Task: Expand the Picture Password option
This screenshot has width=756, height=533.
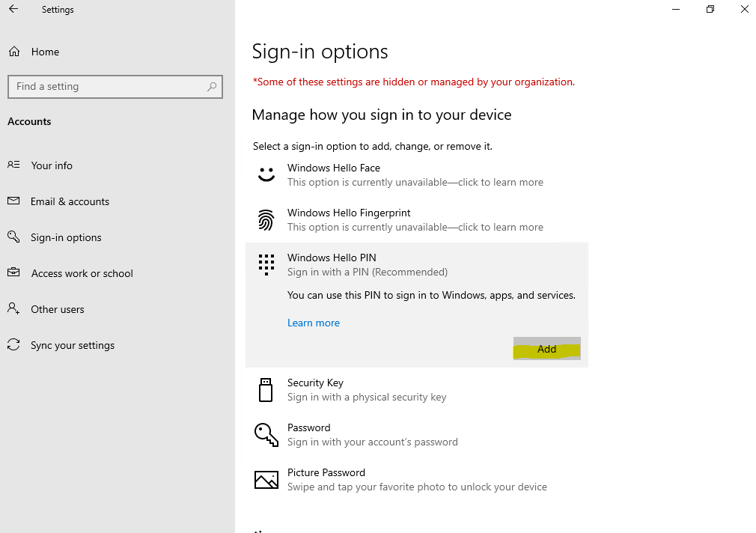Action: (x=417, y=480)
